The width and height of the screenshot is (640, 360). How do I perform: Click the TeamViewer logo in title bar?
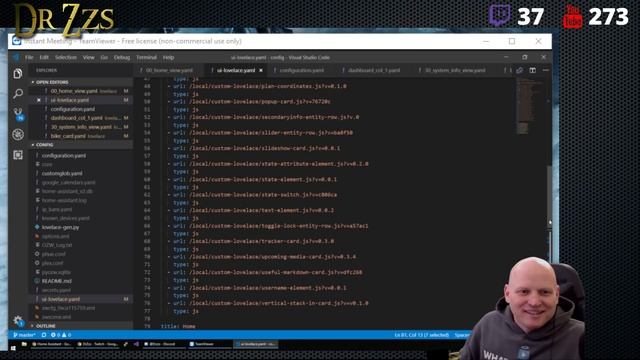coord(16,41)
